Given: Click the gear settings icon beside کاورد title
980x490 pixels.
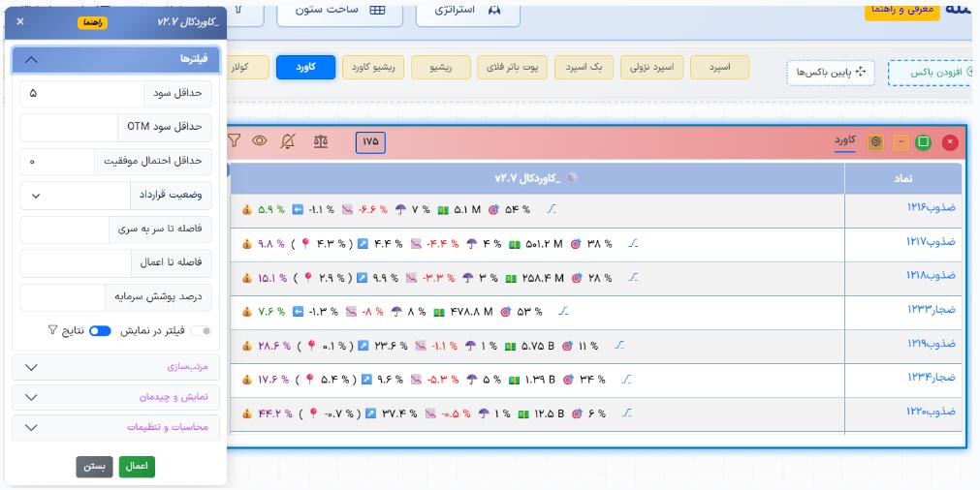Looking at the screenshot, I should [x=875, y=142].
